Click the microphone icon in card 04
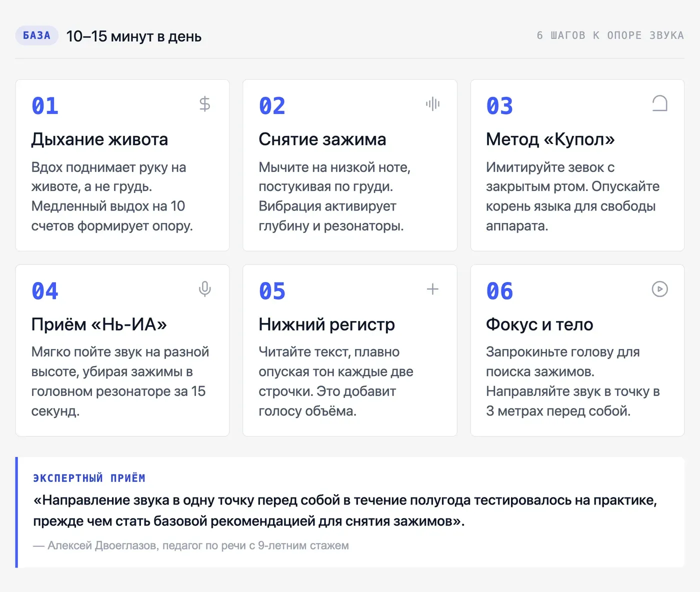The image size is (700, 592). (x=204, y=289)
